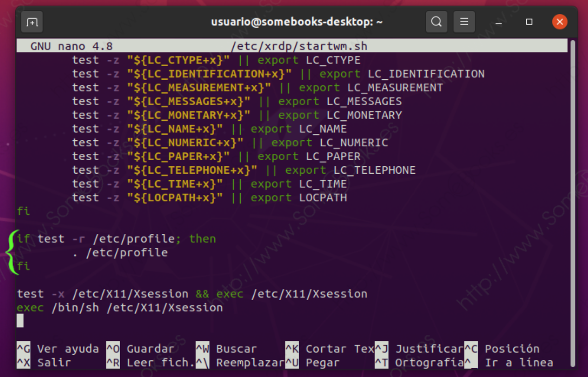588x377 pixels.
Task: Open a new terminal tab
Action: (32, 22)
